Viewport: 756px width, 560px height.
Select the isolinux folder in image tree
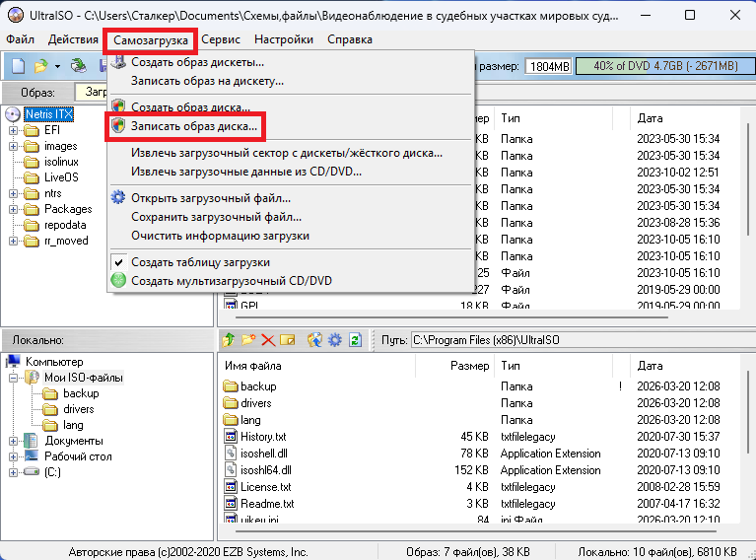coord(61,162)
